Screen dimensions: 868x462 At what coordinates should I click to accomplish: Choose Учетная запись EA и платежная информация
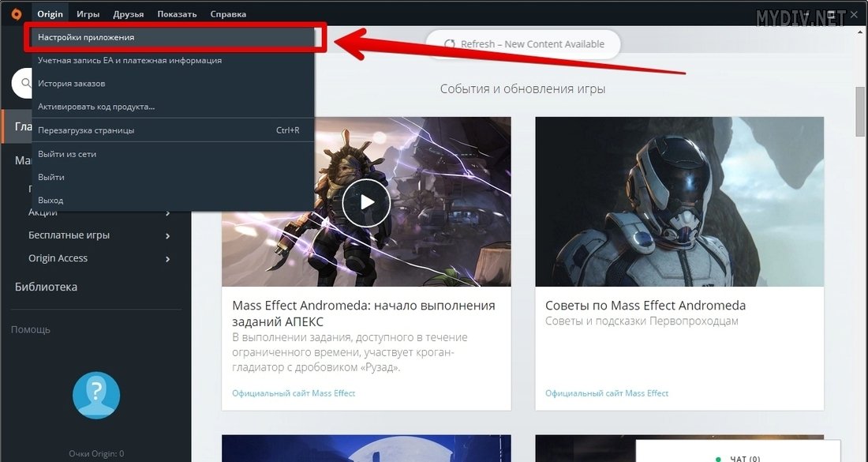(x=174, y=60)
